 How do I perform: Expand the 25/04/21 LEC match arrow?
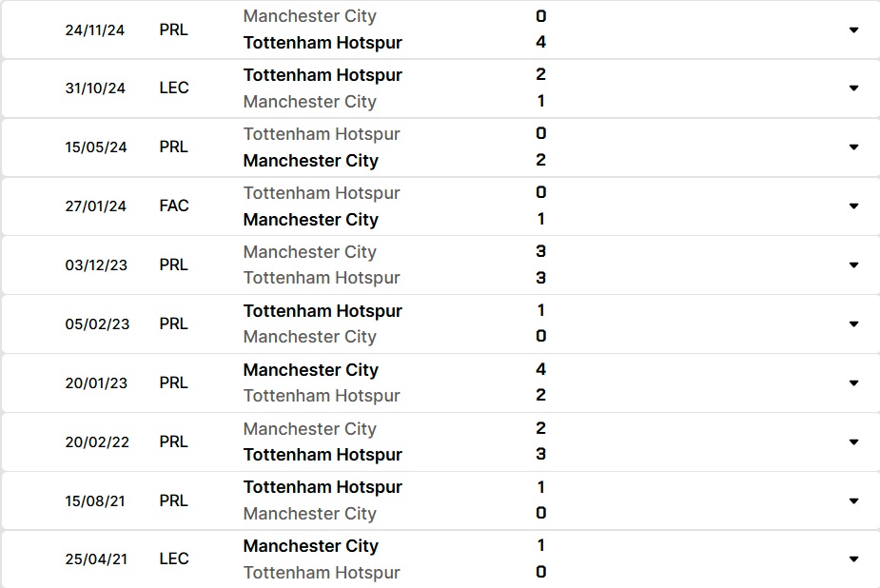853,559
